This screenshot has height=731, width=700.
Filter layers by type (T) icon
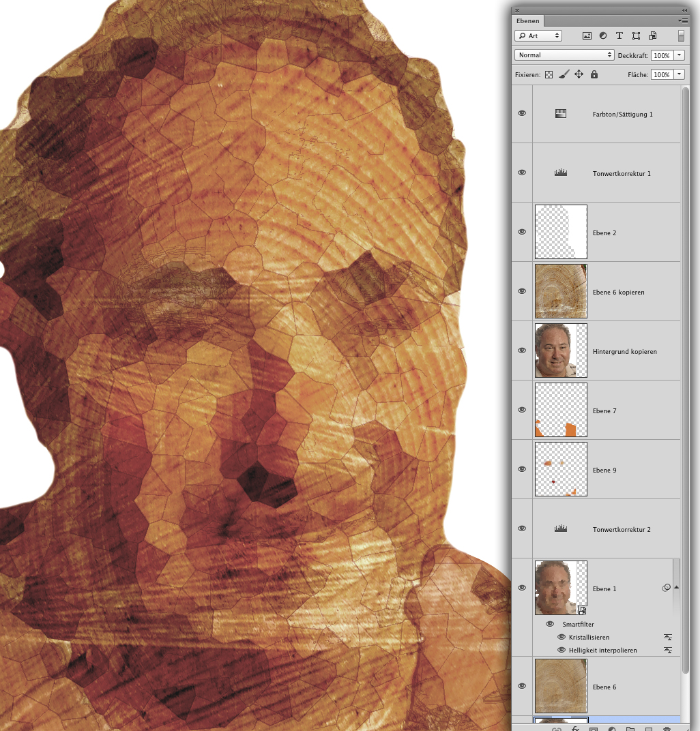(x=619, y=36)
